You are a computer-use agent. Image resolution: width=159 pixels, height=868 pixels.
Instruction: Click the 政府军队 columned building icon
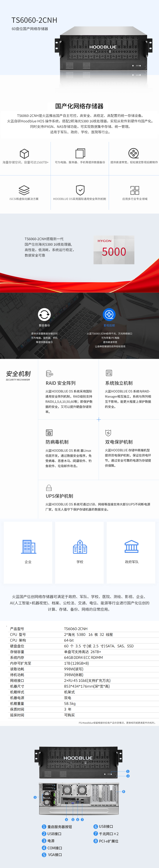click(x=131, y=547)
